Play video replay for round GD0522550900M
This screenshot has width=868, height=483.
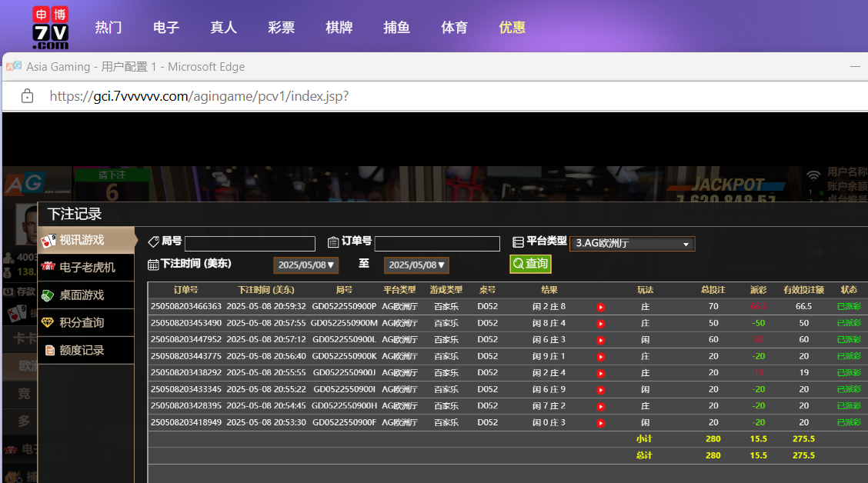600,324
